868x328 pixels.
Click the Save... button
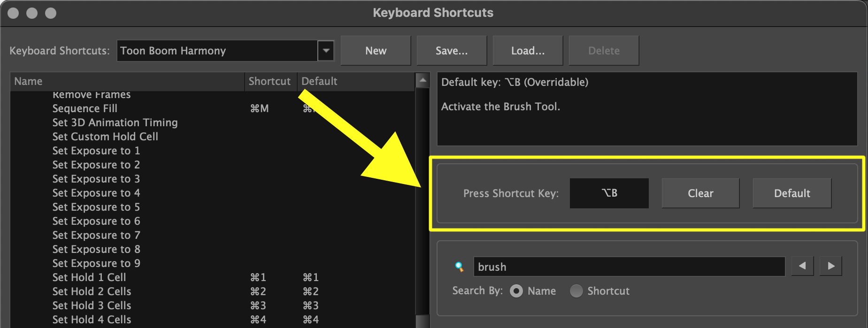pyautogui.click(x=452, y=51)
